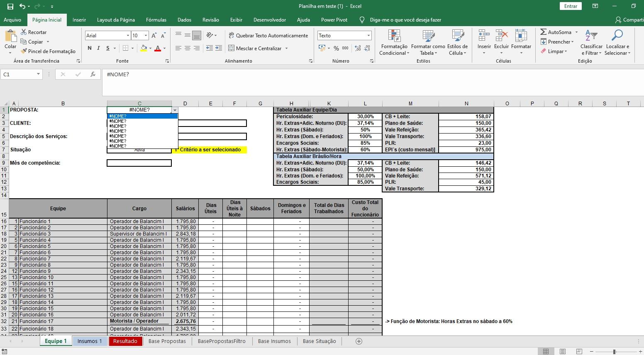Screen dimensions: 644x355
Task: Apply percent style format
Action: coord(336,48)
